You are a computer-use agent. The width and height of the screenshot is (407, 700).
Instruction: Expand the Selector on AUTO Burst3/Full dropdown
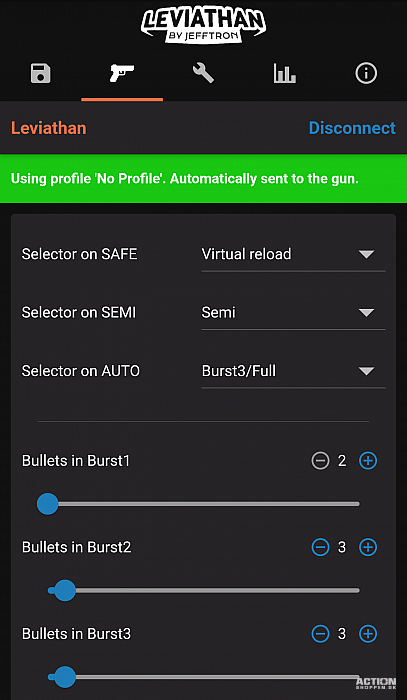click(x=293, y=372)
